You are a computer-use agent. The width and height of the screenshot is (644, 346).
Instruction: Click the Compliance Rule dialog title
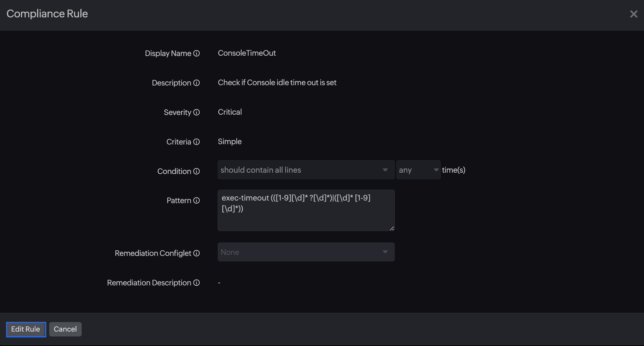tap(47, 14)
